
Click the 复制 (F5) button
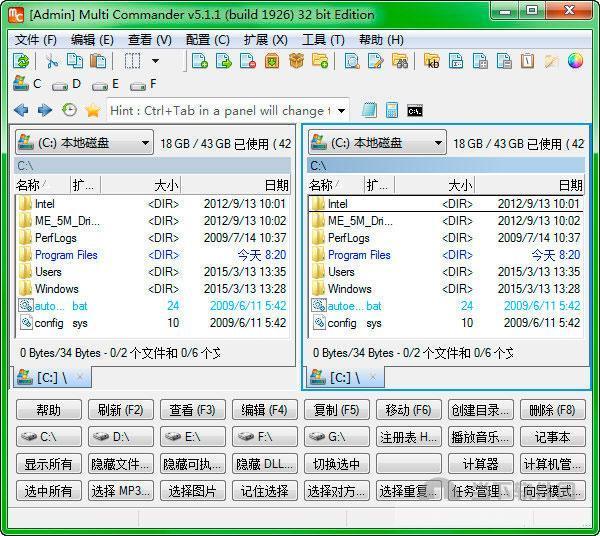pyautogui.click(x=336, y=410)
